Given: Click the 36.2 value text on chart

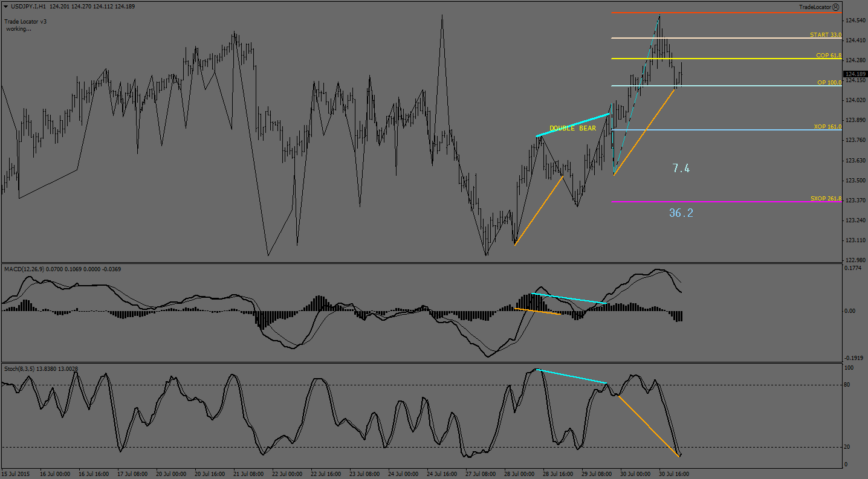Looking at the screenshot, I should pos(681,213).
